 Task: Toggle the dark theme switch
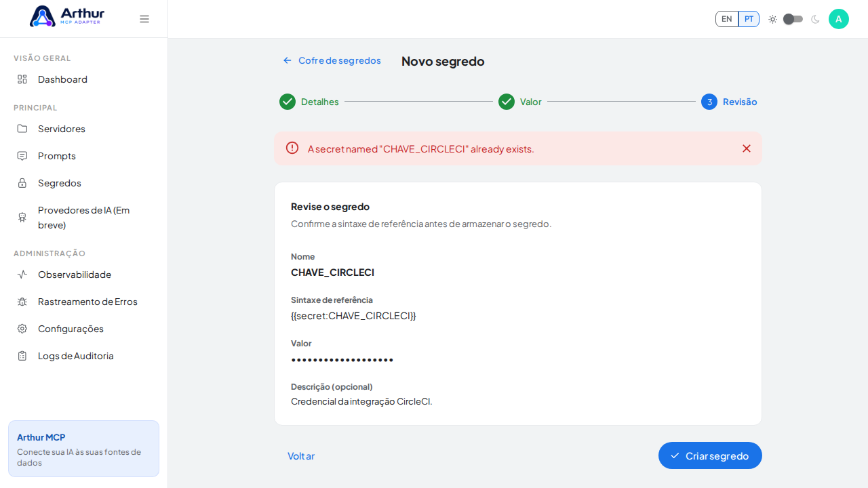[793, 19]
